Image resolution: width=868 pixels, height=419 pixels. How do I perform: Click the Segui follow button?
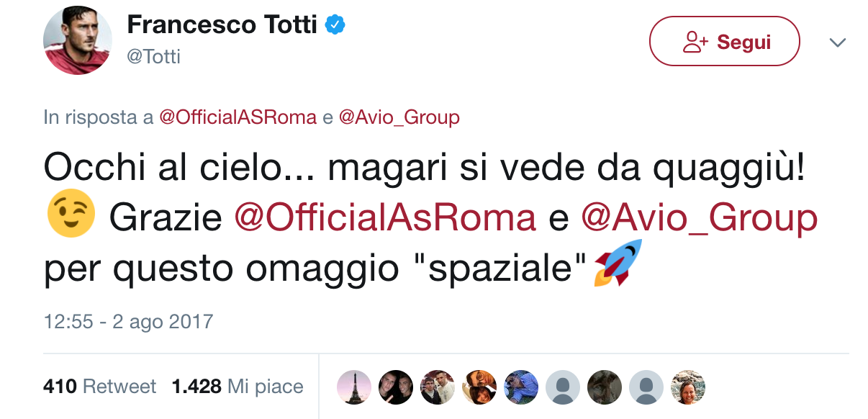point(724,42)
